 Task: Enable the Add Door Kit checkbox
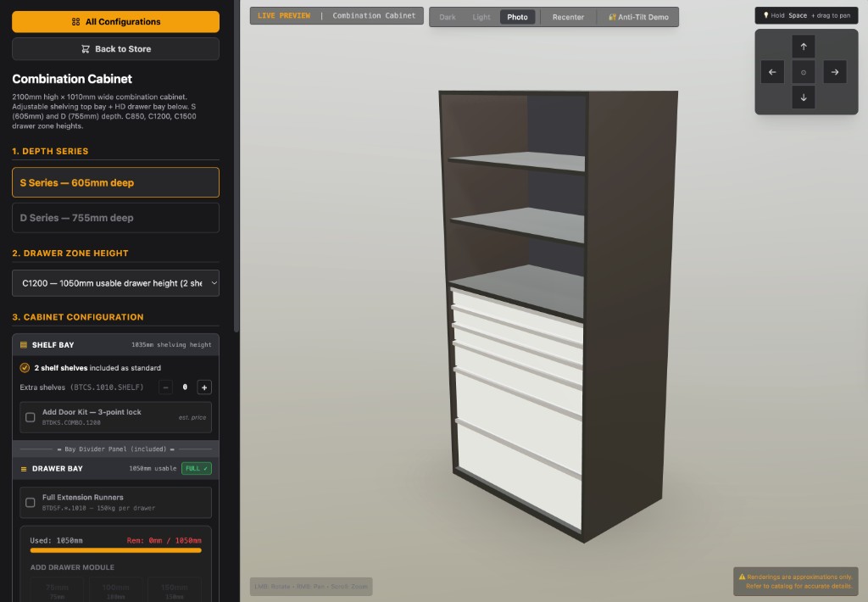pos(31,417)
